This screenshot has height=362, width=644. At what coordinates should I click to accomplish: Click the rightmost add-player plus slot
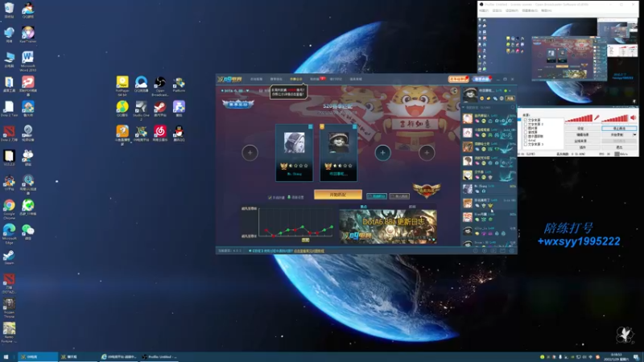[427, 153]
